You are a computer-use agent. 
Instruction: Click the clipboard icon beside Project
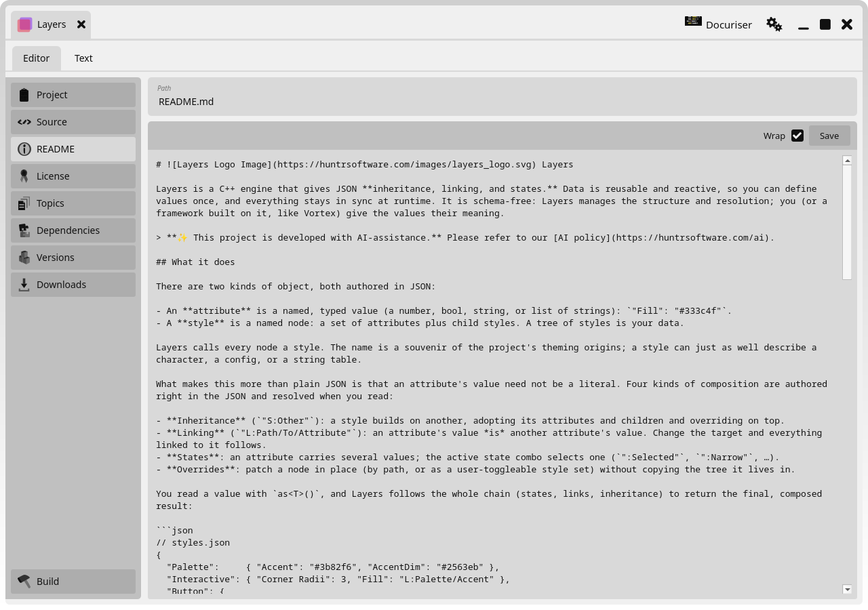(x=24, y=95)
